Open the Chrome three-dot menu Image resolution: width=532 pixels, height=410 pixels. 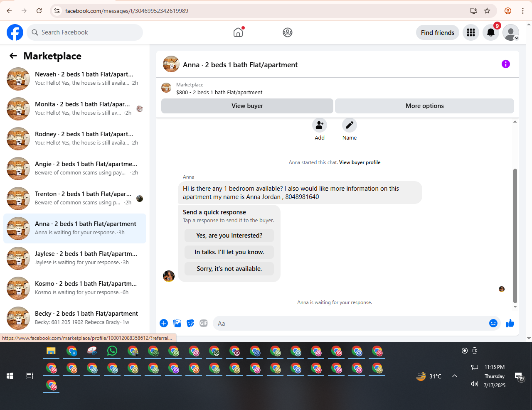pos(523,11)
